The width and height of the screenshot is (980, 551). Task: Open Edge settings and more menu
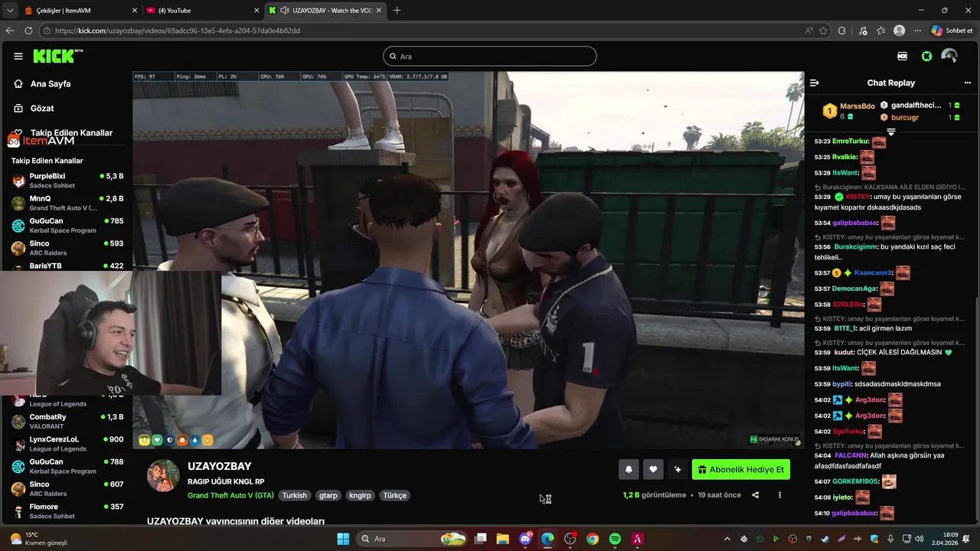point(917,31)
